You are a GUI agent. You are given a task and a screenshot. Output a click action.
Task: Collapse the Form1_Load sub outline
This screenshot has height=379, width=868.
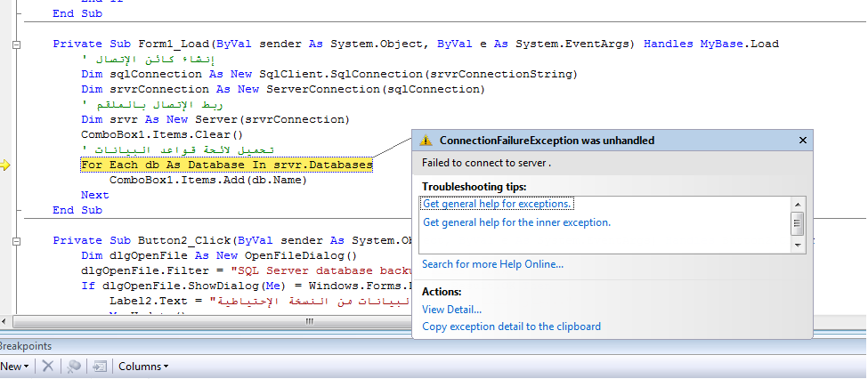point(17,44)
